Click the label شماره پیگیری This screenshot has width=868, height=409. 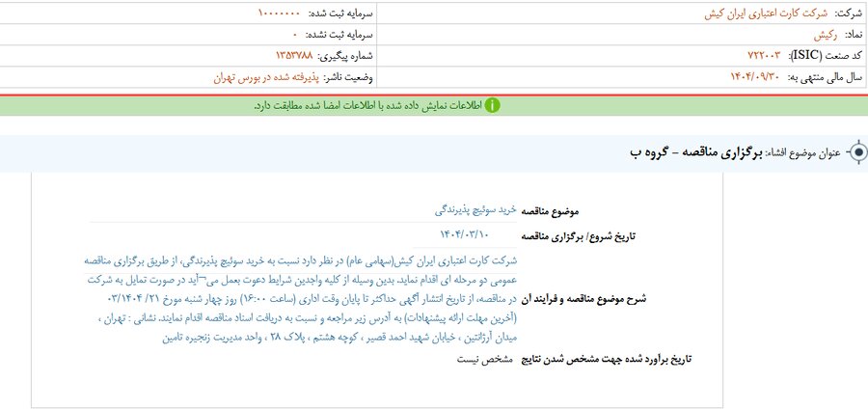345,55
